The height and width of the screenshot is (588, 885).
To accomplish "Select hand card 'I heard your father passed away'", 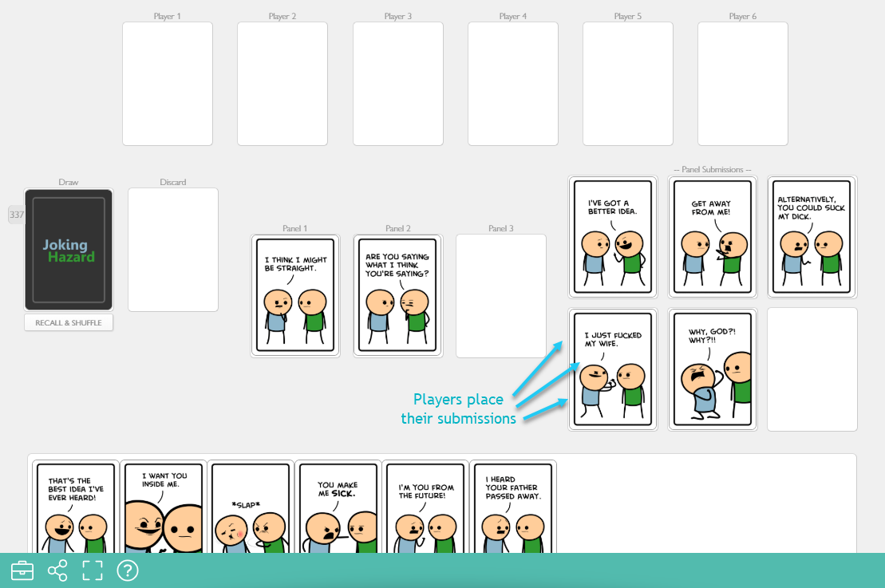I will click(x=513, y=507).
